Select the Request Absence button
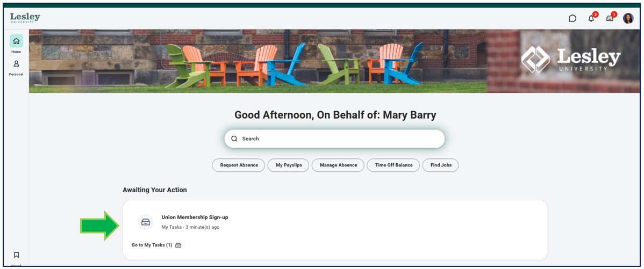The image size is (644, 269). point(239,165)
